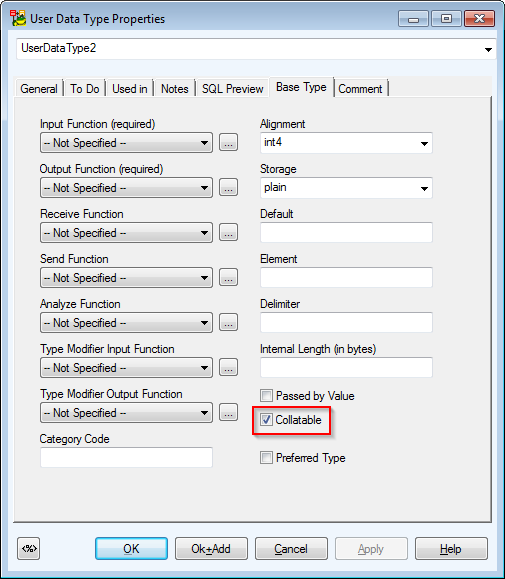Browse for Input Function via ellipsis button
This screenshot has height=579, width=505.
tap(229, 143)
